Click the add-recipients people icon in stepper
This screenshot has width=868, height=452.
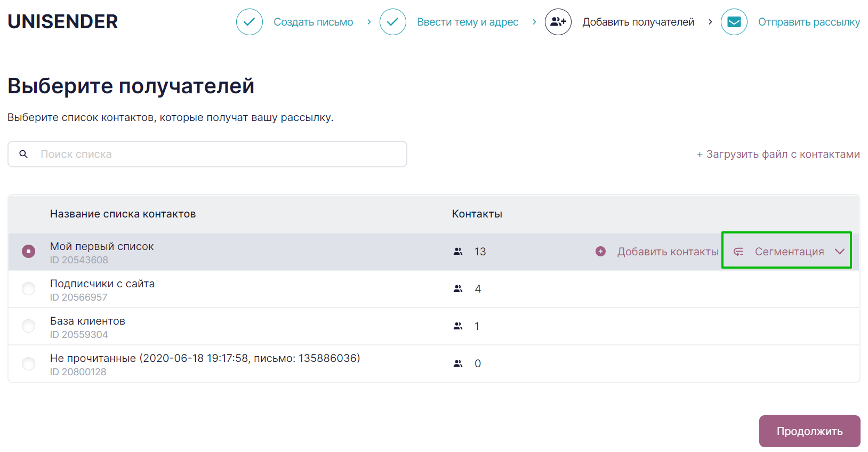point(558,22)
